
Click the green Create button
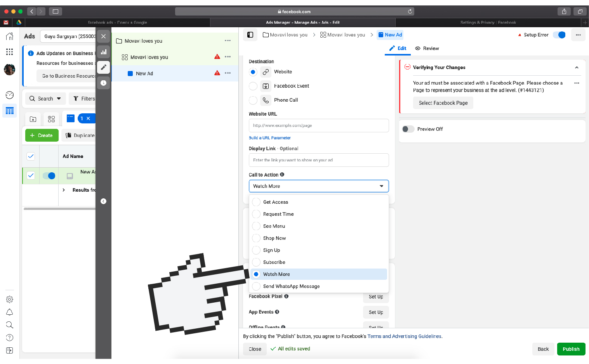pyautogui.click(x=42, y=135)
